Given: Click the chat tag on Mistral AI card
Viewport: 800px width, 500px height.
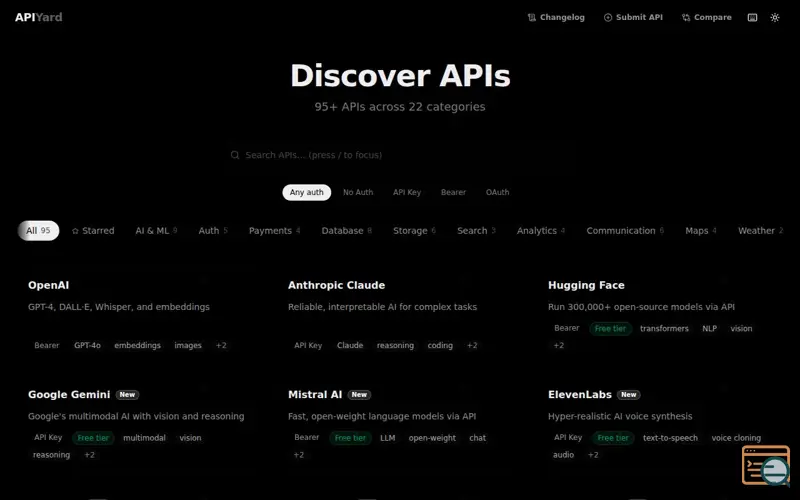Looking at the screenshot, I should 477,438.
